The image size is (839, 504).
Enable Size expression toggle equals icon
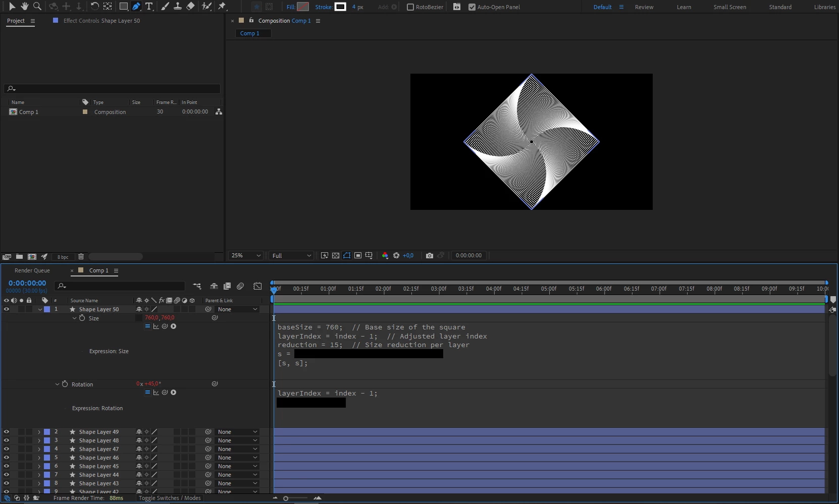[147, 326]
